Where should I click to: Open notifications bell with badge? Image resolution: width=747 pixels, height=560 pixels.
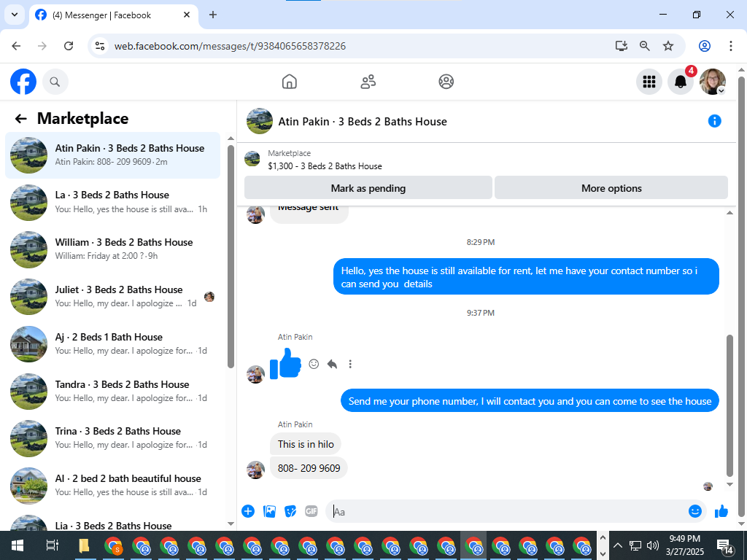point(681,82)
